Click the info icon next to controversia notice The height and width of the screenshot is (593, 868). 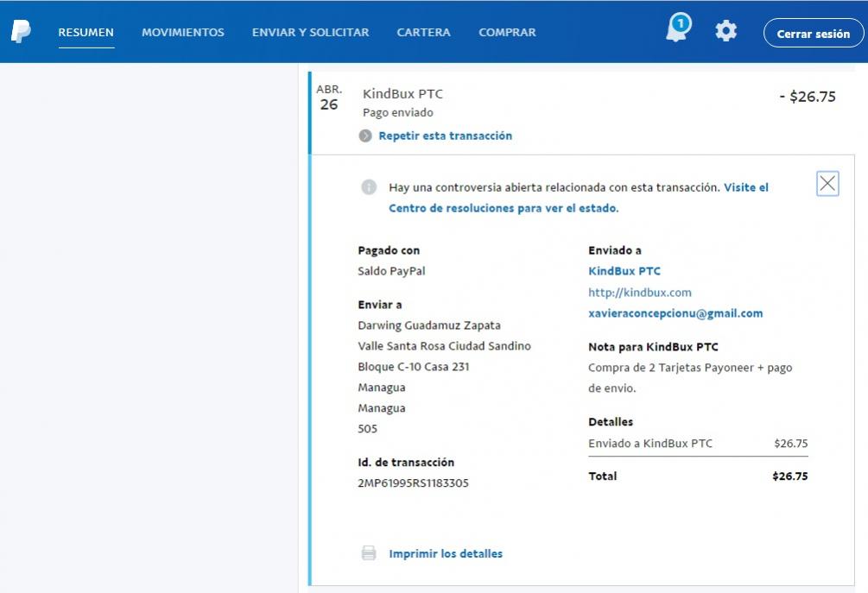pyautogui.click(x=369, y=187)
